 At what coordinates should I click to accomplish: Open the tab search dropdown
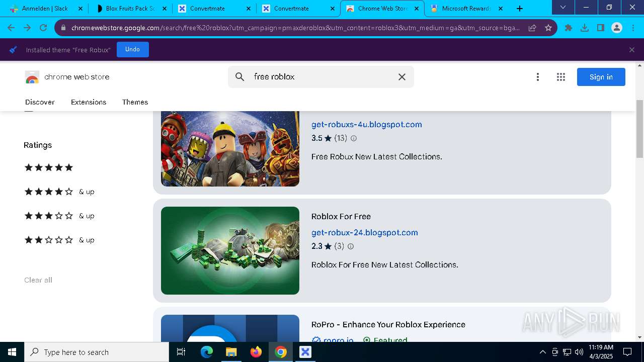point(563,8)
